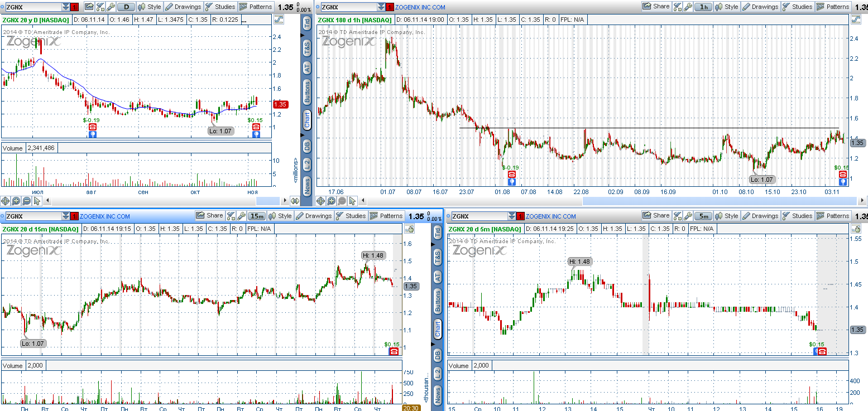Open Trd side tab

307,23
